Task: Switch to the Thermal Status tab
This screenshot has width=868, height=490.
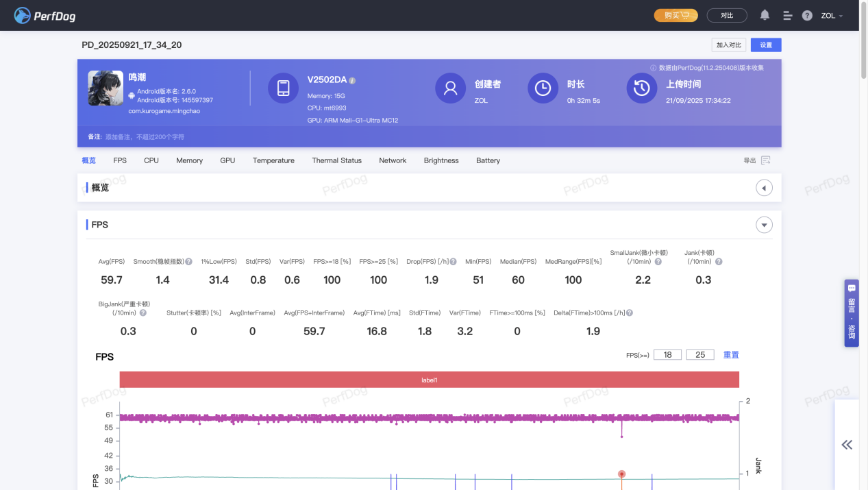Action: point(336,160)
